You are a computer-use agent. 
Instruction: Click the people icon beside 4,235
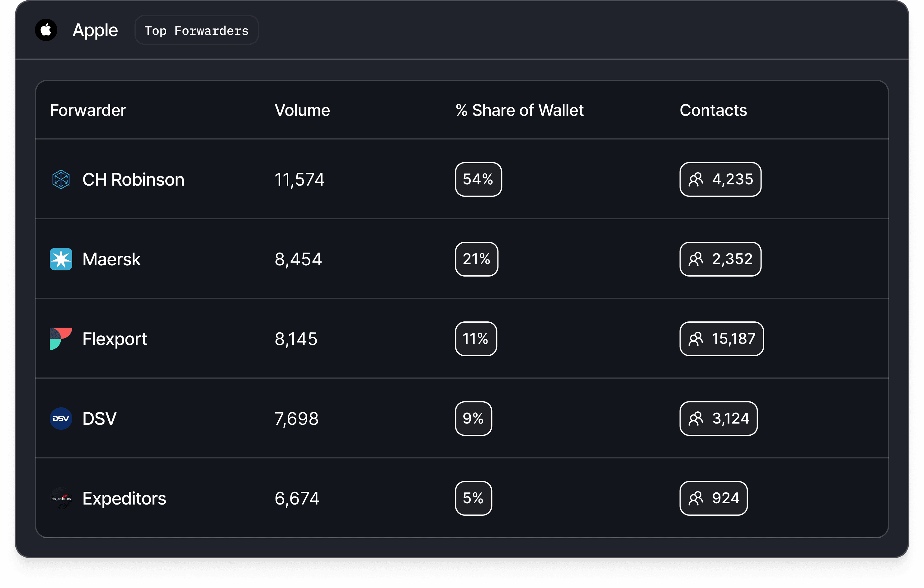click(x=696, y=179)
